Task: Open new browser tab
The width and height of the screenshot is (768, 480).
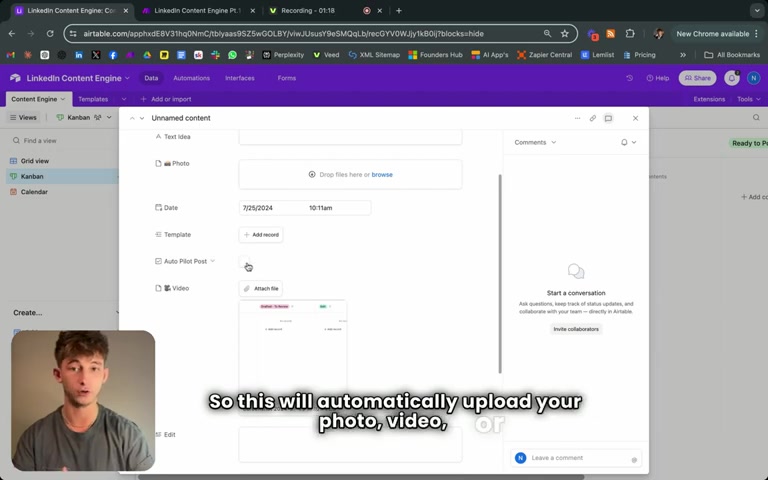Action: pyautogui.click(x=399, y=11)
